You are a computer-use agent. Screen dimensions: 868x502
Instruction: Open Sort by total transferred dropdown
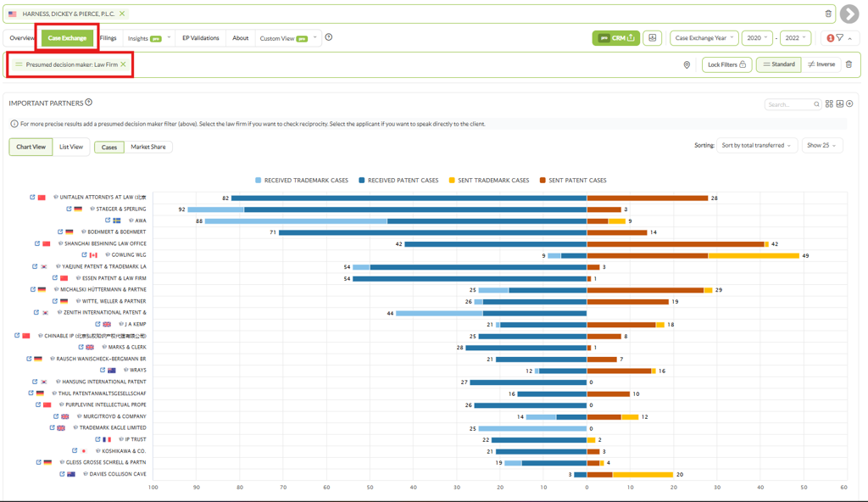(x=757, y=145)
